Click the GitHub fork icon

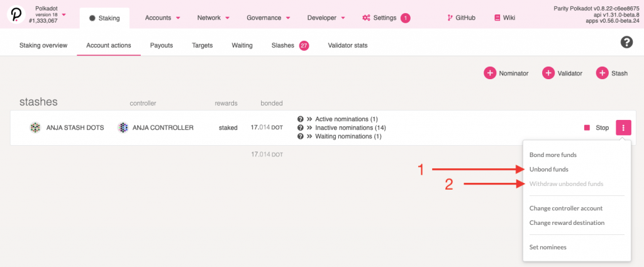pos(450,18)
